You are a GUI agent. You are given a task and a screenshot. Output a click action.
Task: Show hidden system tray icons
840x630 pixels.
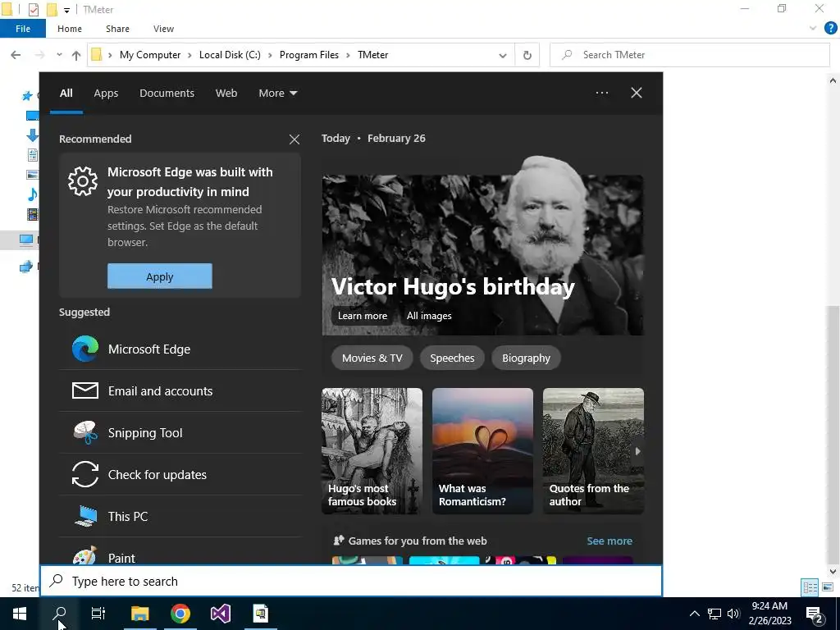[694, 614]
